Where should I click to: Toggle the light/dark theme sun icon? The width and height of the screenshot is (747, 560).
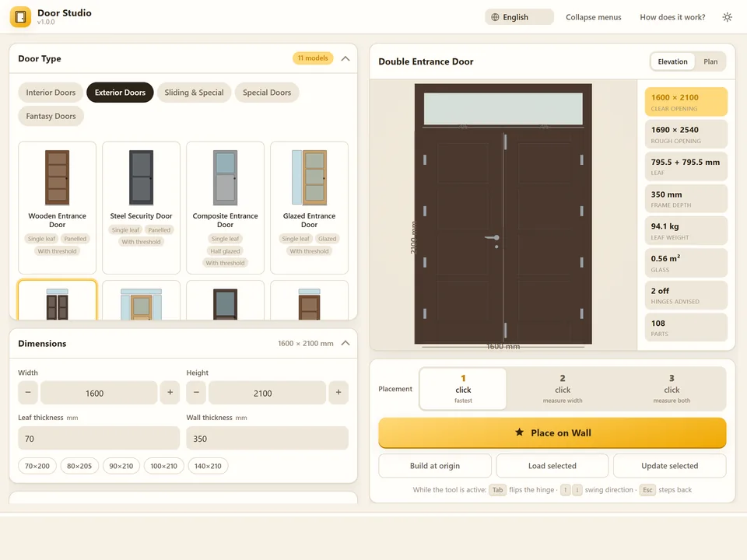point(727,17)
